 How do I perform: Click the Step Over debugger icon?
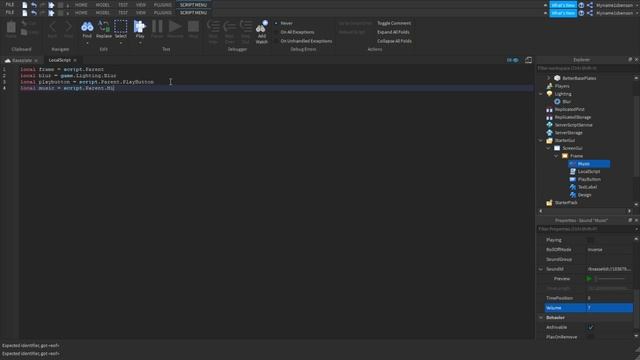click(230, 27)
